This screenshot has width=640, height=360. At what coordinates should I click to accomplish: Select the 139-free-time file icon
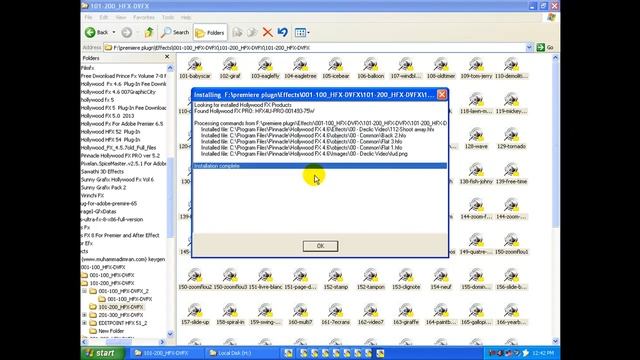[x=511, y=173]
